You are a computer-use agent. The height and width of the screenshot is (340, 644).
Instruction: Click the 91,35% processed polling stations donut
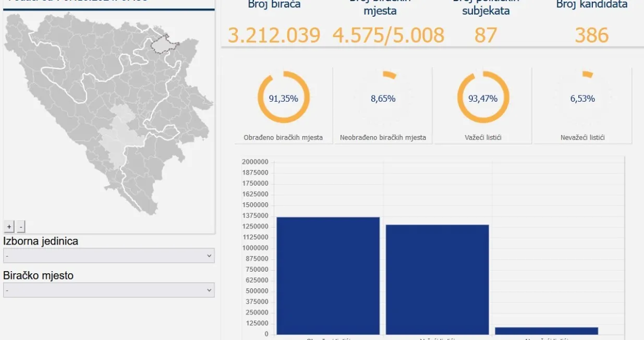click(x=283, y=98)
